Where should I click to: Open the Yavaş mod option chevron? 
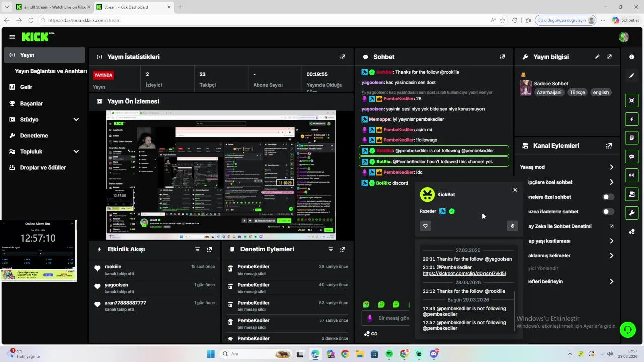611,167
